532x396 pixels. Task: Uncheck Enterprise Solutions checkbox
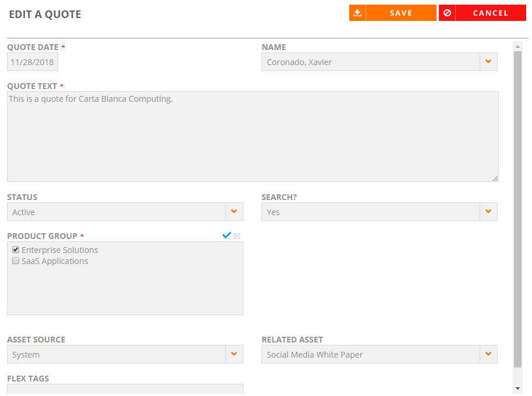(x=16, y=250)
